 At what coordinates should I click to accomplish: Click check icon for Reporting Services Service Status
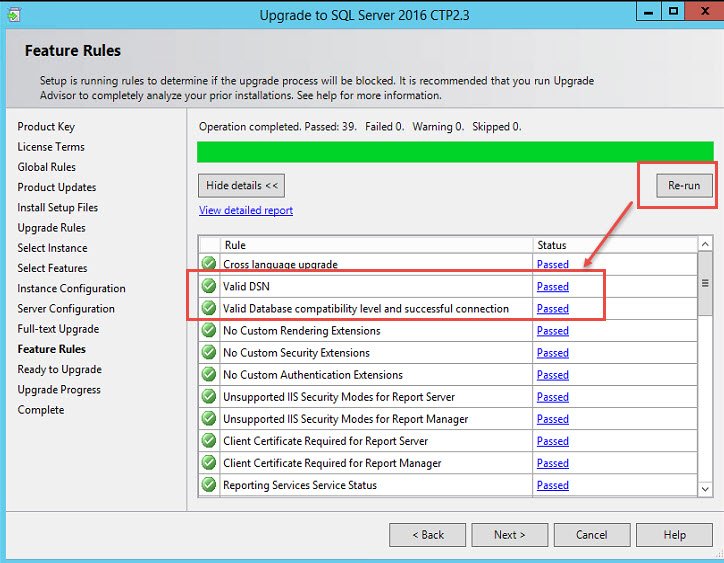[x=209, y=484]
